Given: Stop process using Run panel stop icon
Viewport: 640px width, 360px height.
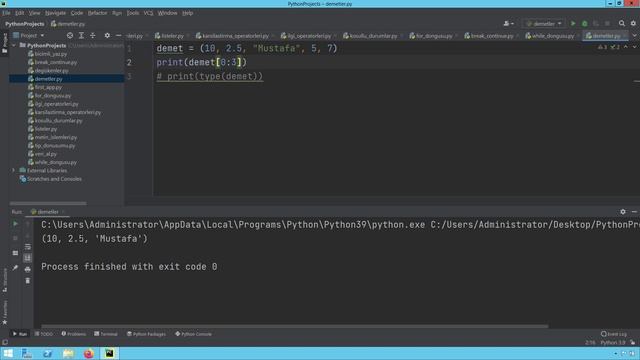Looking at the screenshot, I should point(15,238).
